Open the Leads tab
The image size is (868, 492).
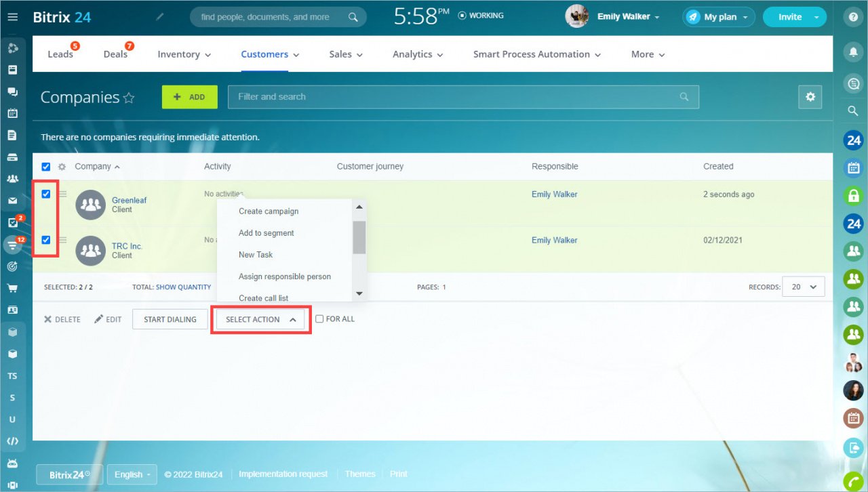[x=60, y=54]
